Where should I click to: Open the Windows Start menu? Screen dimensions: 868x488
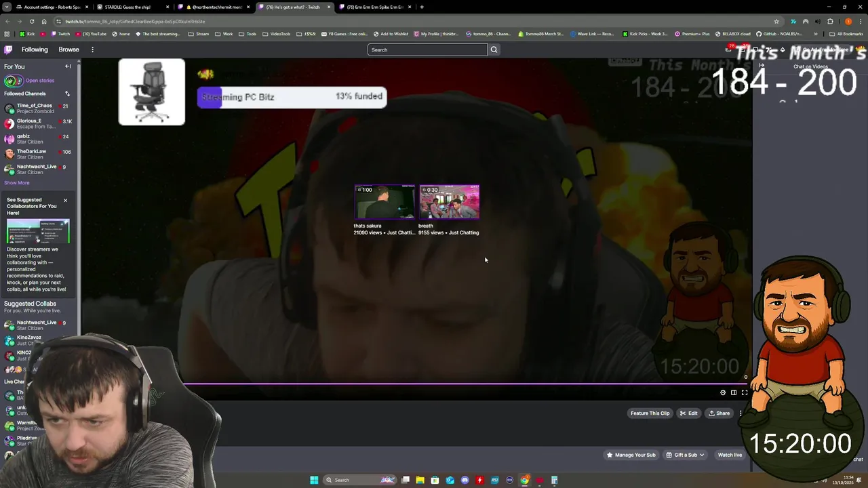click(x=314, y=480)
